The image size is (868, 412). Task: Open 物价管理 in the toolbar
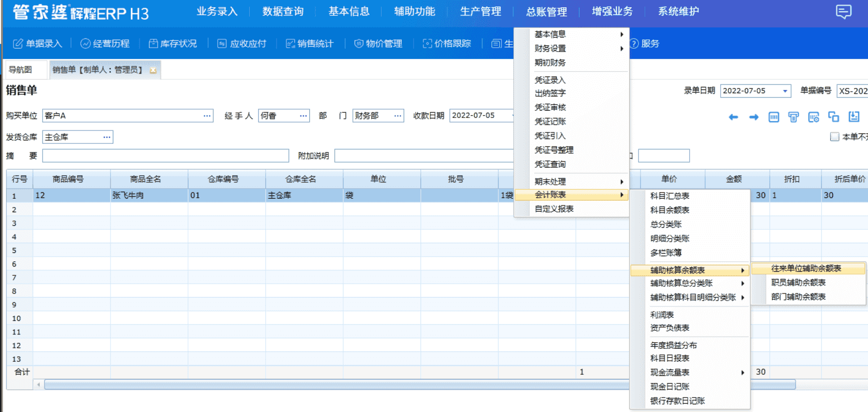378,43
